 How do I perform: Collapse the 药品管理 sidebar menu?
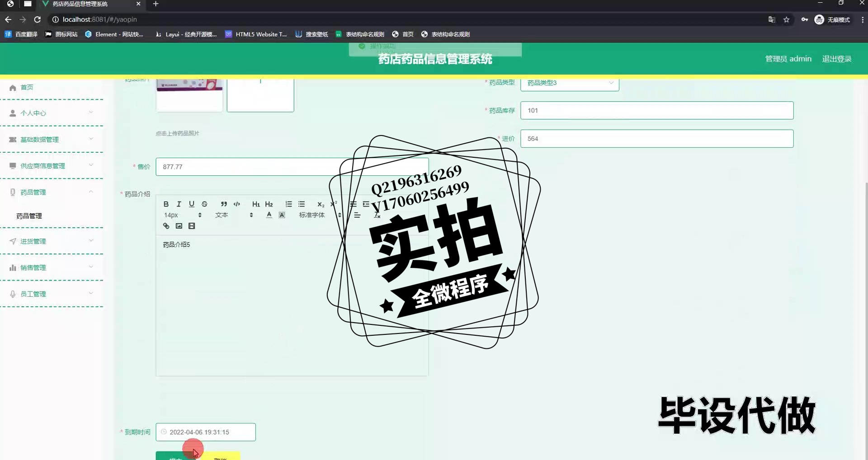click(52, 192)
